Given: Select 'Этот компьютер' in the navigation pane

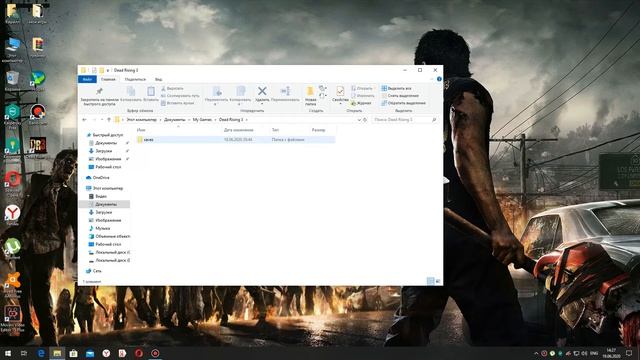Looking at the screenshot, I should coord(104,188).
